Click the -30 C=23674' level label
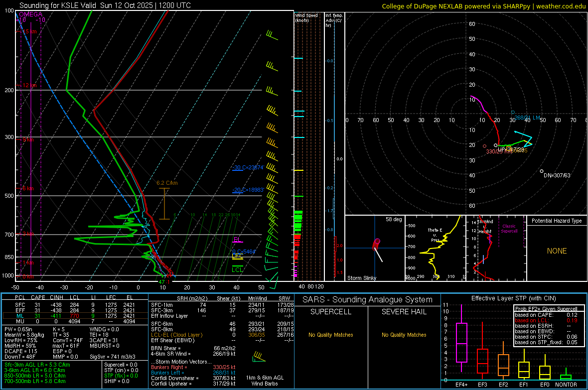 click(x=248, y=167)
